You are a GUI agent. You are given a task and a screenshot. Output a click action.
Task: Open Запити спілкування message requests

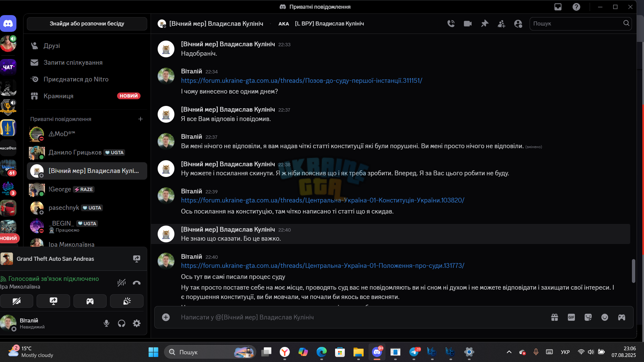point(87,62)
